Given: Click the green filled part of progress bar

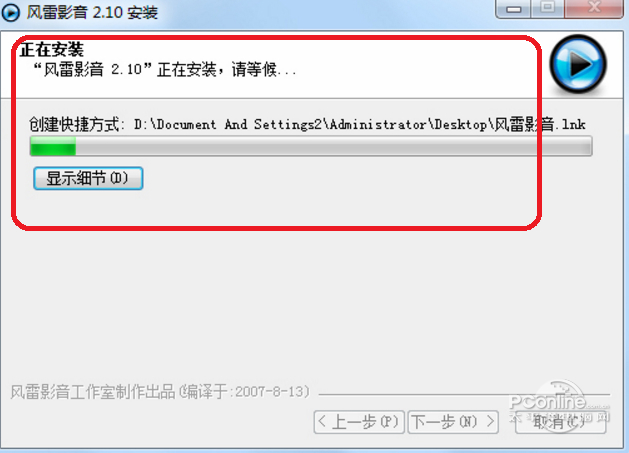Looking at the screenshot, I should pyautogui.click(x=53, y=146).
